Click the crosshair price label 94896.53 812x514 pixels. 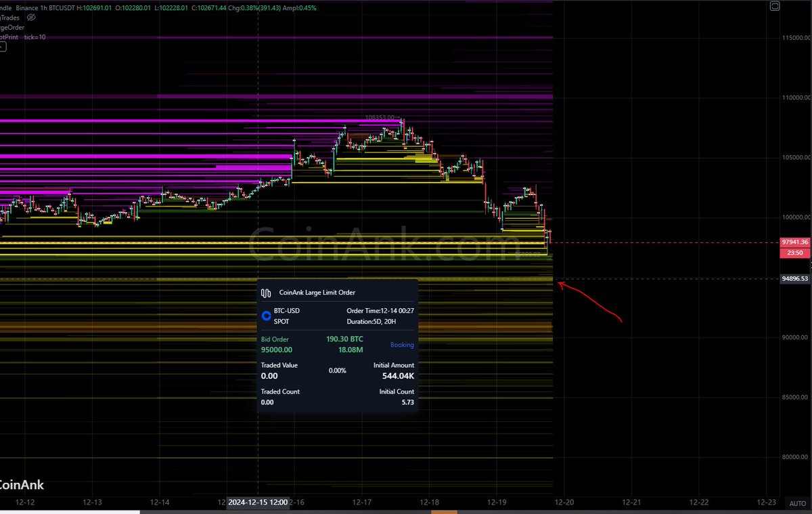tap(794, 278)
